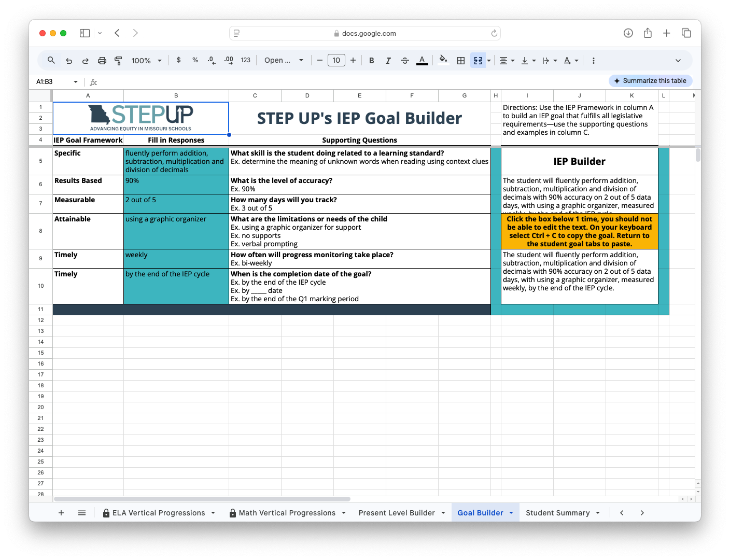The width and height of the screenshot is (730, 560).
Task: Open Student Summary tab options arrow
Action: pos(598,513)
